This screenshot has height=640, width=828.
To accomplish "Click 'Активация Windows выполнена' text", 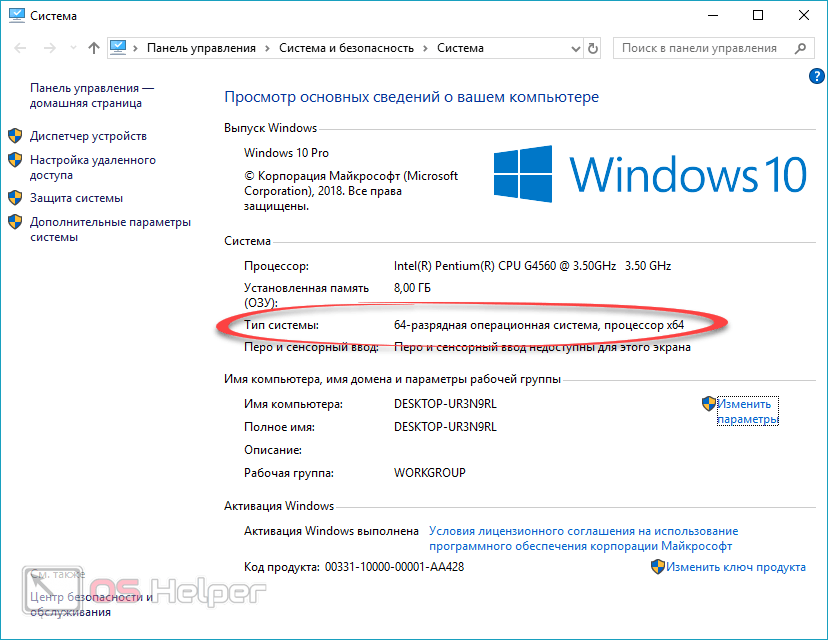I will (331, 531).
